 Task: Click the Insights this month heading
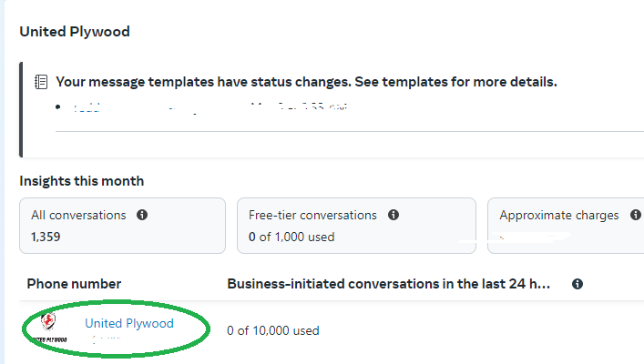pos(82,181)
